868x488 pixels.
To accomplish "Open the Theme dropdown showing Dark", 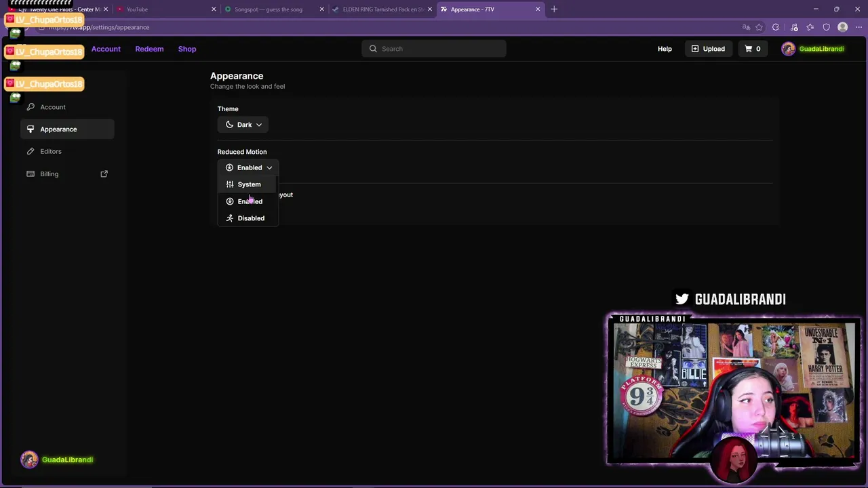I will pyautogui.click(x=243, y=125).
